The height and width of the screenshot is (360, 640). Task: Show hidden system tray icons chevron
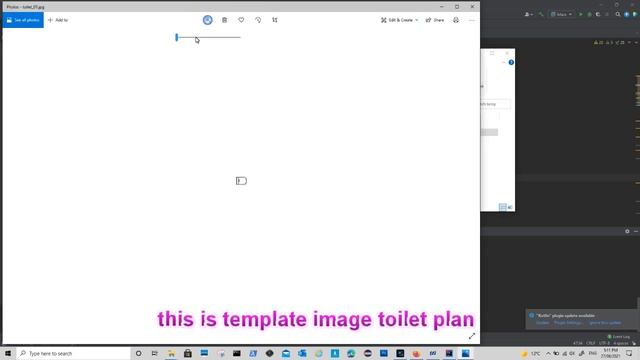(548, 353)
